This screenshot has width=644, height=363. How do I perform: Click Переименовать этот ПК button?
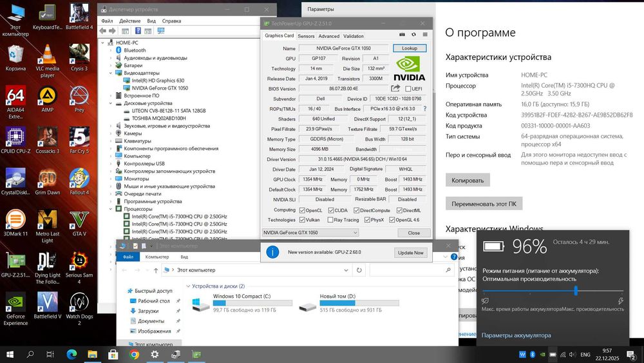(x=484, y=204)
